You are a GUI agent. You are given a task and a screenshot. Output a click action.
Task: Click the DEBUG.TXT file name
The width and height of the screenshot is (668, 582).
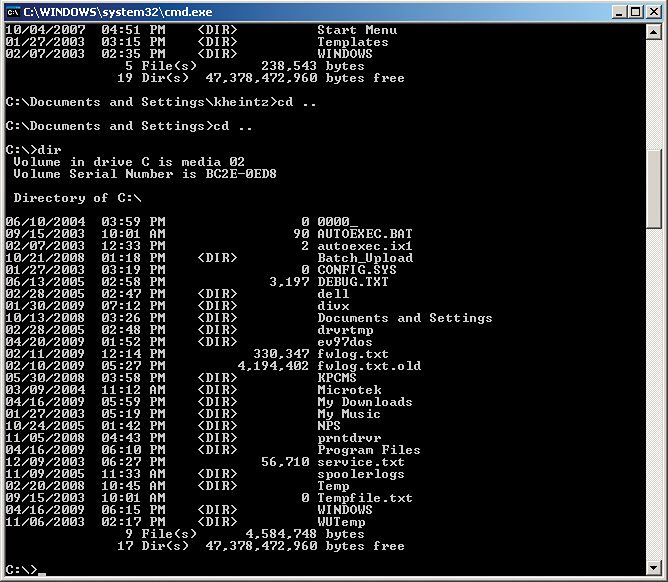pyautogui.click(x=353, y=282)
